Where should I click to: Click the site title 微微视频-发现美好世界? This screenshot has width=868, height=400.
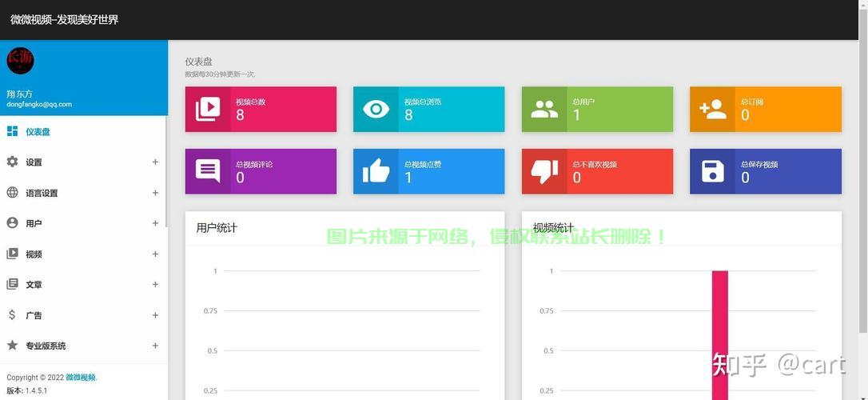[x=64, y=20]
